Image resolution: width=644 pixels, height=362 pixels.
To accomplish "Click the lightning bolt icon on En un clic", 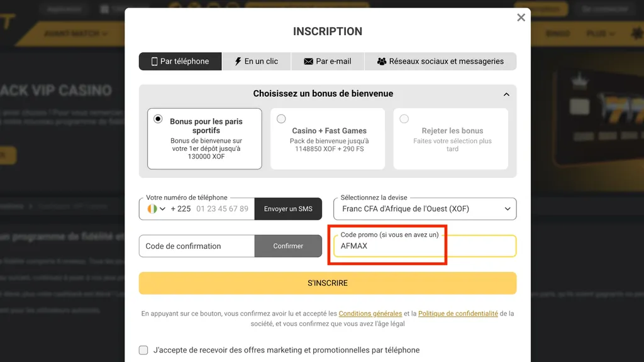I will [239, 61].
